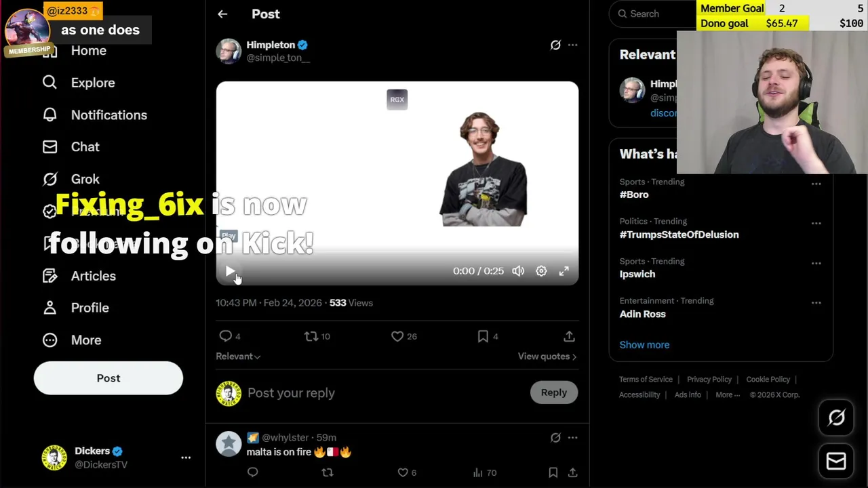Open Notifications in sidebar

coord(108,115)
